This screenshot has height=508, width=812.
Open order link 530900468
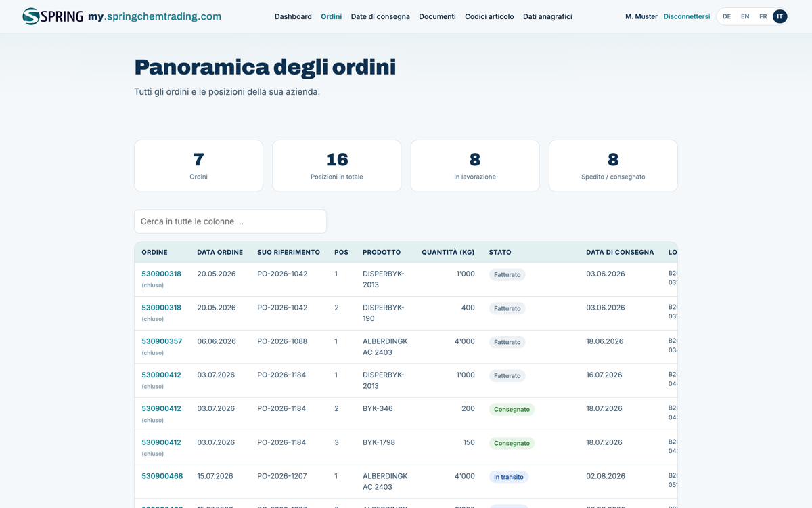coord(162,476)
